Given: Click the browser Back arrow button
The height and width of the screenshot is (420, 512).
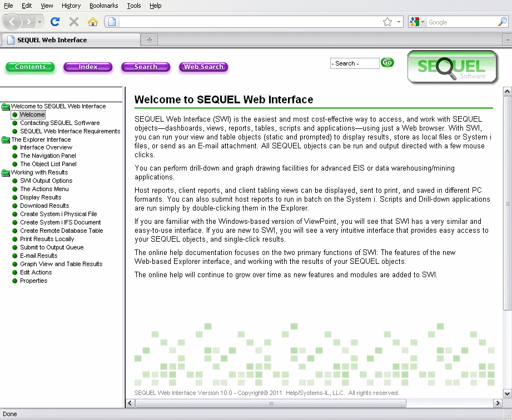Looking at the screenshot, I should [12, 22].
